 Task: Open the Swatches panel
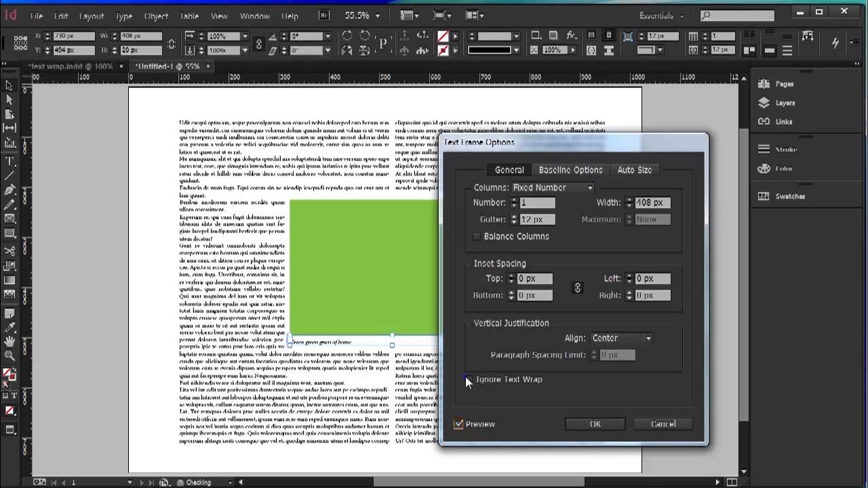click(789, 197)
